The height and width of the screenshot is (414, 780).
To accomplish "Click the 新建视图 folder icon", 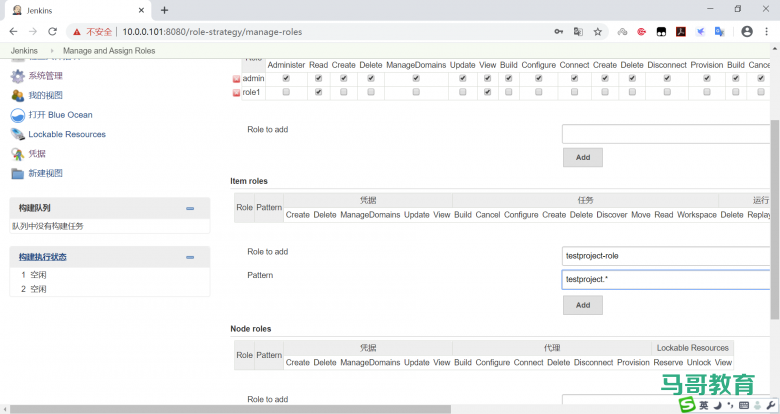I will (17, 173).
